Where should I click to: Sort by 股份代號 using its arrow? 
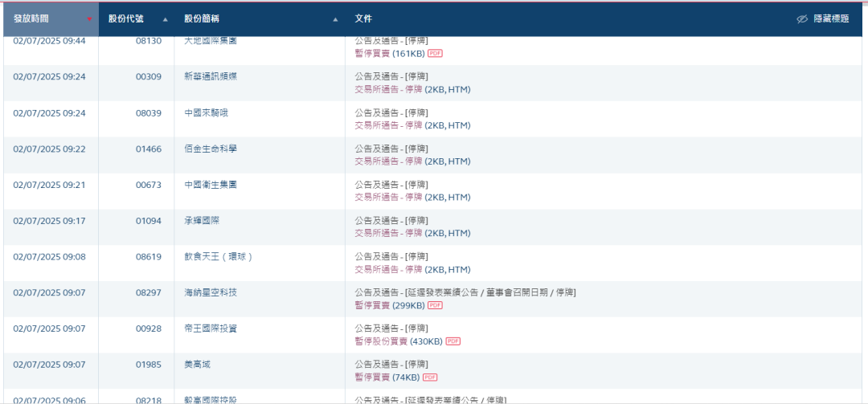[165, 19]
